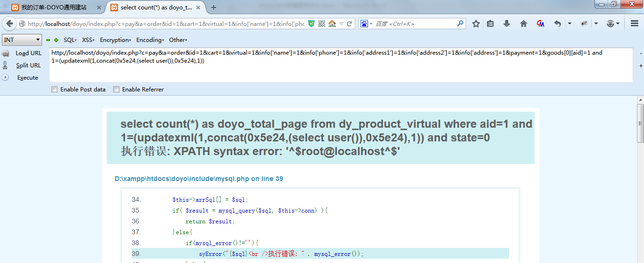
Task: Click the Execute button
Action: point(27,78)
